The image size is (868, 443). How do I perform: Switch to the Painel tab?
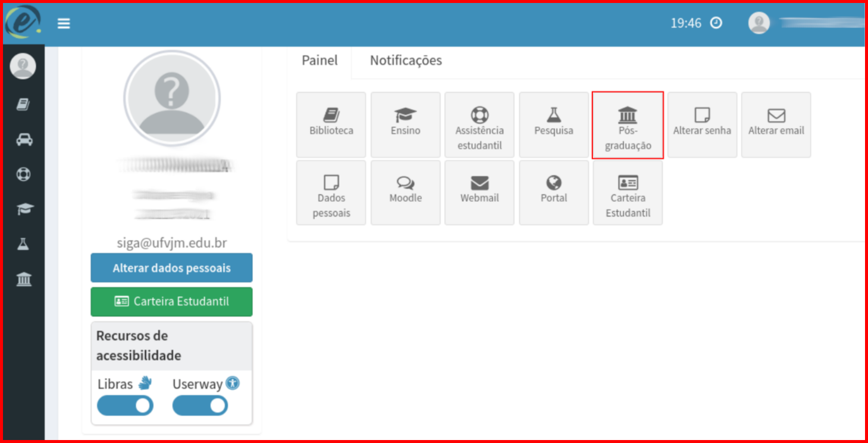pos(319,60)
